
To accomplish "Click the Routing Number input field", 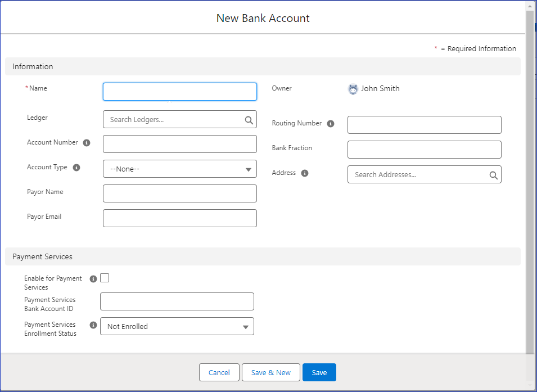I will [x=425, y=125].
